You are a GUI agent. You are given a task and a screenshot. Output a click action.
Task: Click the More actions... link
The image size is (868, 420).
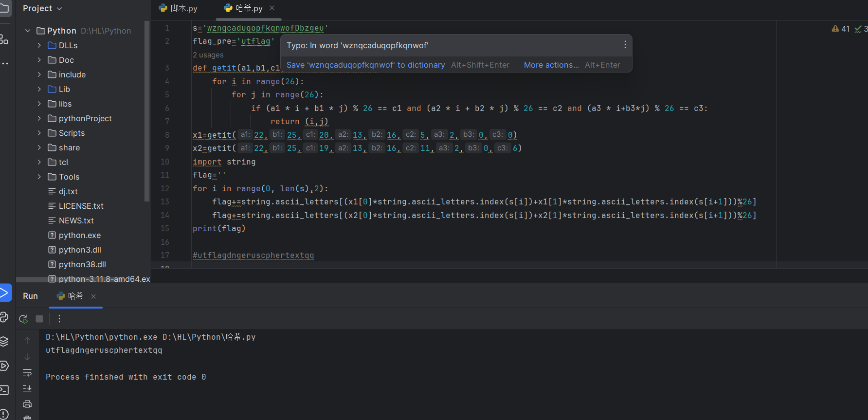(x=551, y=65)
